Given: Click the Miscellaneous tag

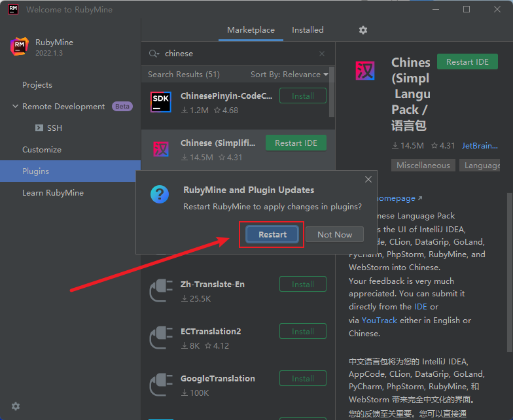Looking at the screenshot, I should tap(423, 165).
